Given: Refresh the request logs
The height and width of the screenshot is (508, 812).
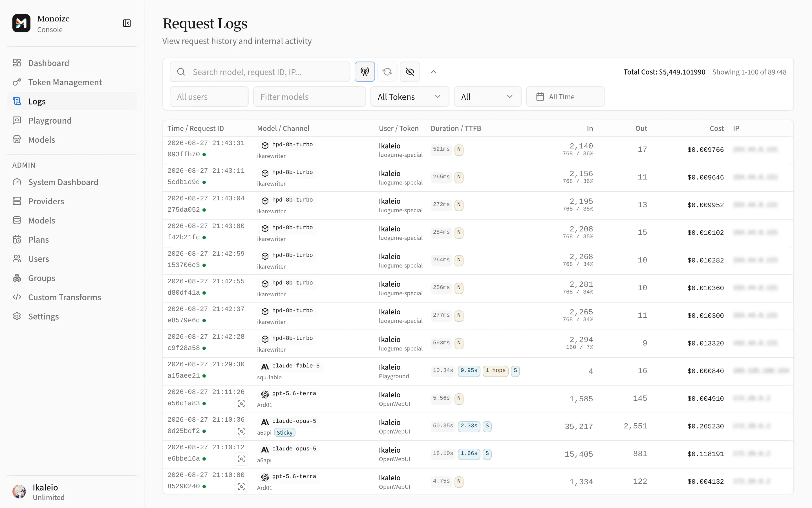Looking at the screenshot, I should coord(387,72).
